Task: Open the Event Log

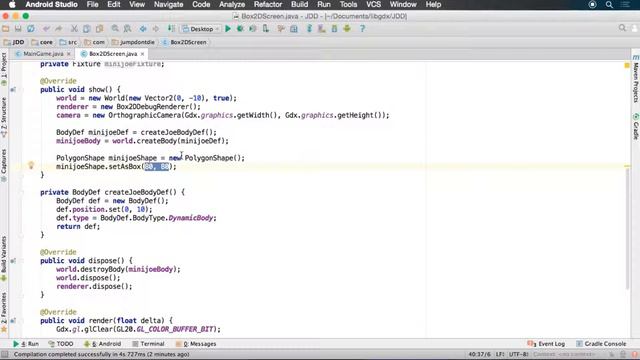Action: 546,344
